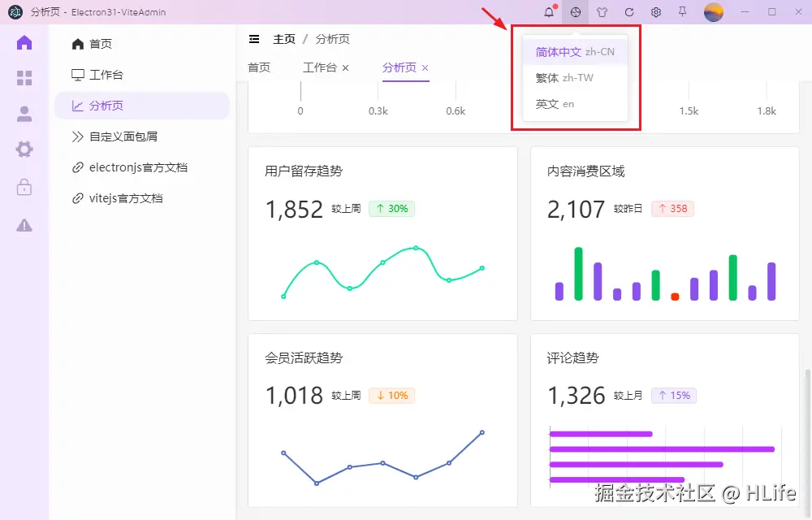Screen dimensions: 812x520
Task: Select the home icon in left rail
Action: click(24, 42)
